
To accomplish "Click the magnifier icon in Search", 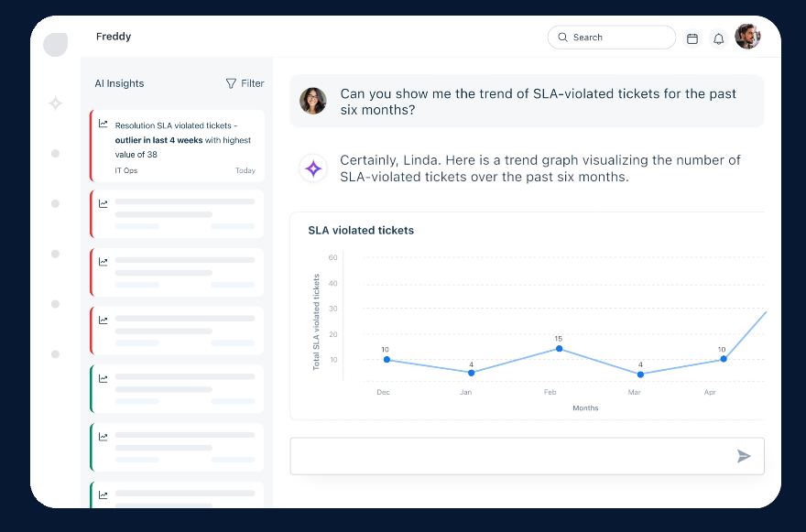I will [x=563, y=37].
